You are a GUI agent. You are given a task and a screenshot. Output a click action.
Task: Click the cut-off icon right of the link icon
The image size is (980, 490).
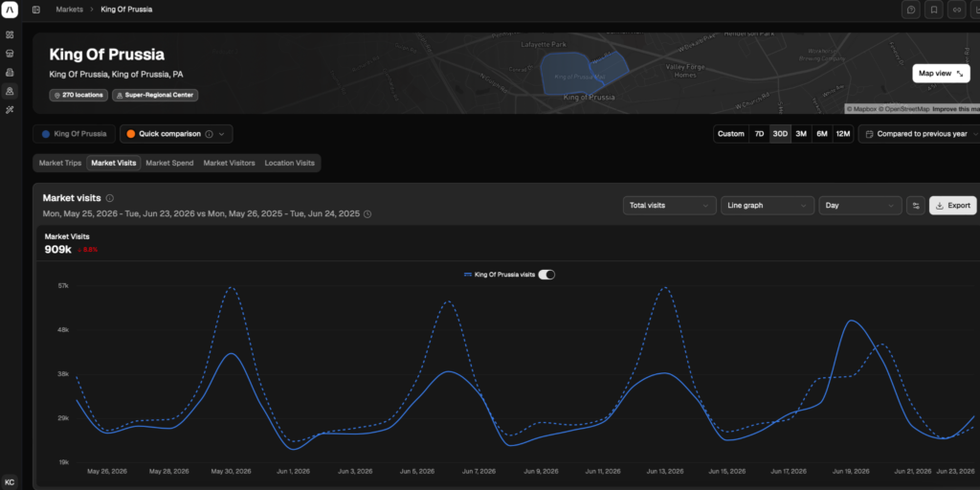coord(975,10)
